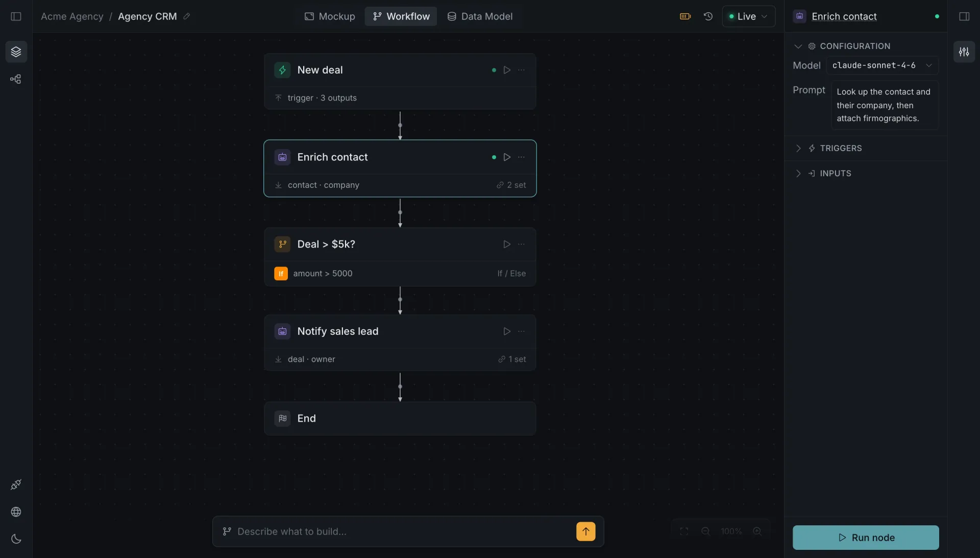The width and height of the screenshot is (980, 558).
Task: Click the Run node button
Action: (866, 538)
